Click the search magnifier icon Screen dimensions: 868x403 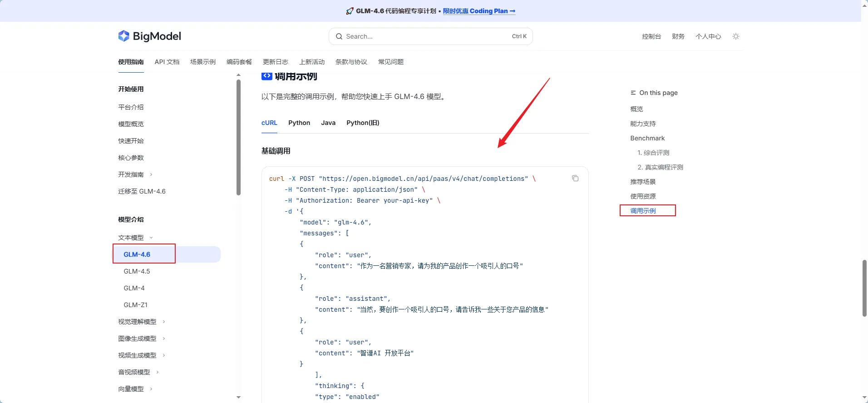(x=339, y=36)
